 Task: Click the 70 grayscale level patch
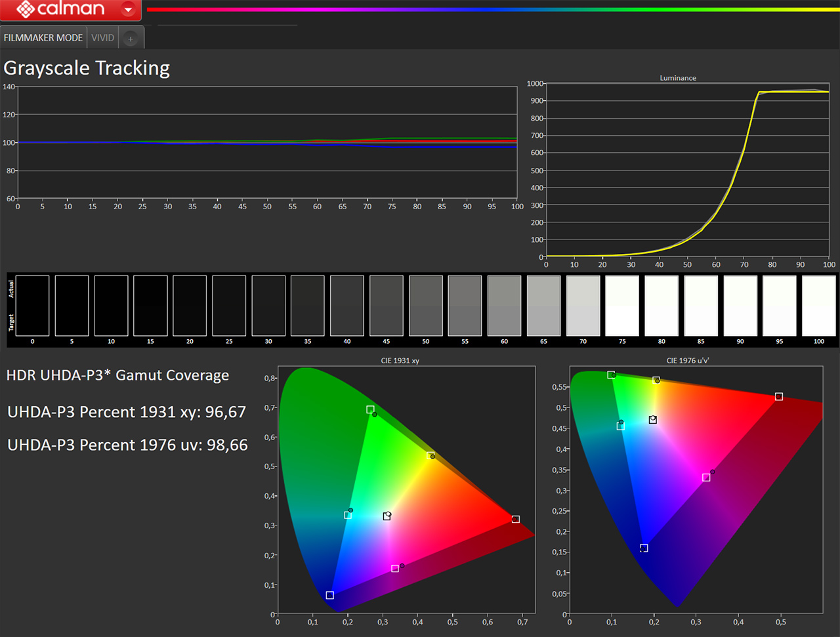583,306
